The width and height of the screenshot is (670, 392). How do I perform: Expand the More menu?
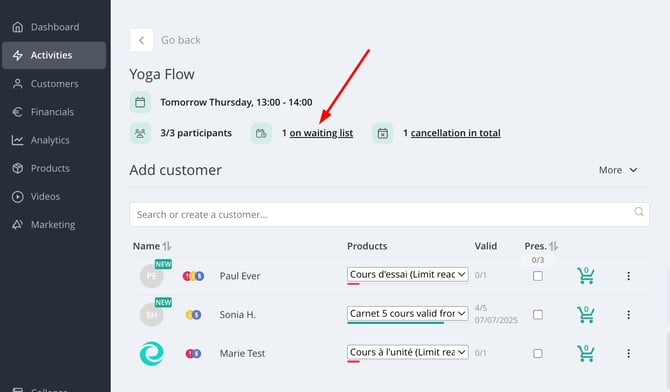pos(618,170)
